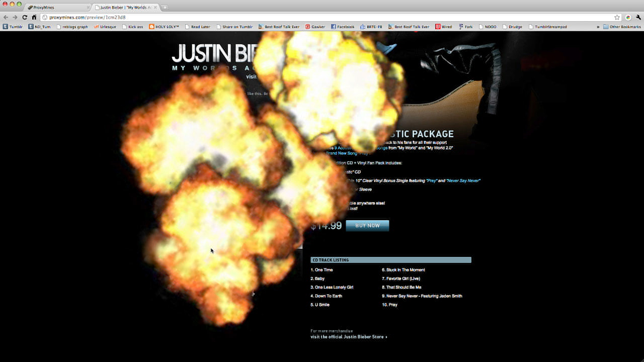Open the reblogs graph bookmark
Screen dimensions: 644x362
(x=72, y=27)
